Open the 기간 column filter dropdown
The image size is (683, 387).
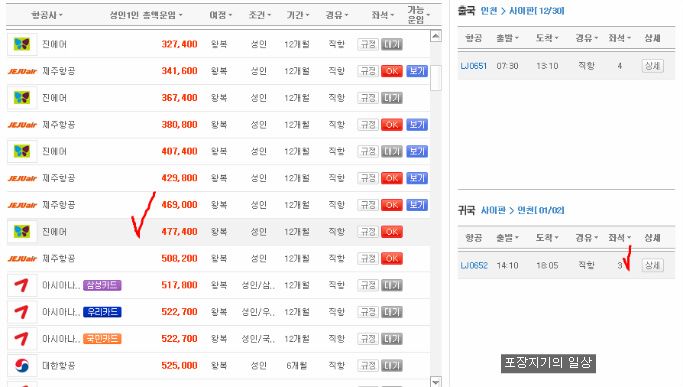click(298, 15)
